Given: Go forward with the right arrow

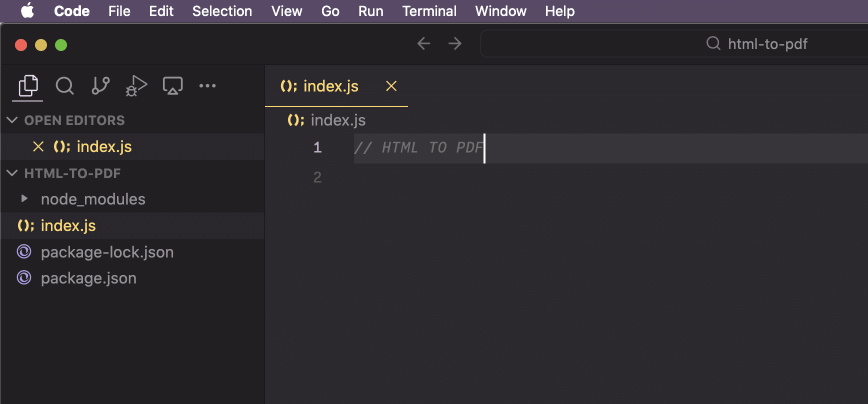Looking at the screenshot, I should [455, 43].
